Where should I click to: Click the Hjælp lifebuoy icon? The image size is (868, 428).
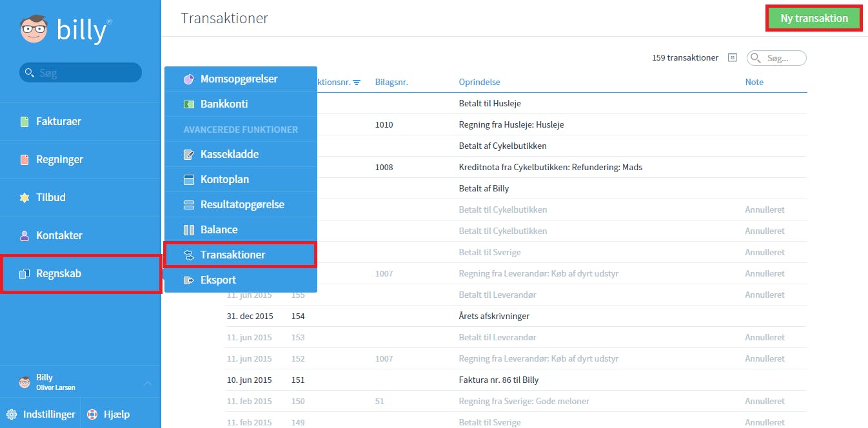coord(92,414)
